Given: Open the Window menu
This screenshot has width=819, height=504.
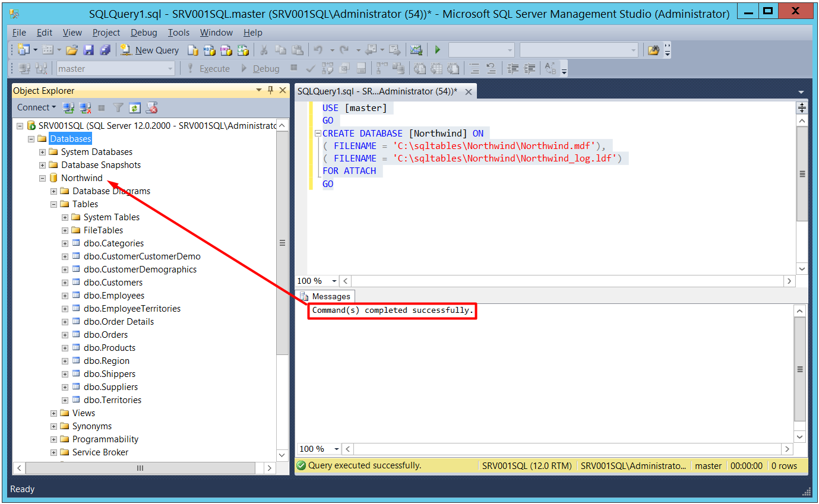Looking at the screenshot, I should 216,33.
